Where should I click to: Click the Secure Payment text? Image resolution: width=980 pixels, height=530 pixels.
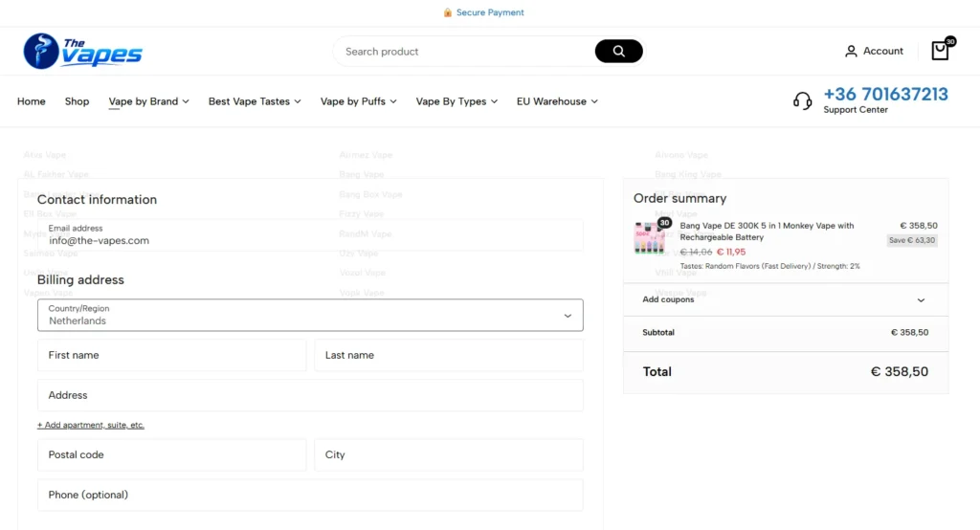(490, 12)
